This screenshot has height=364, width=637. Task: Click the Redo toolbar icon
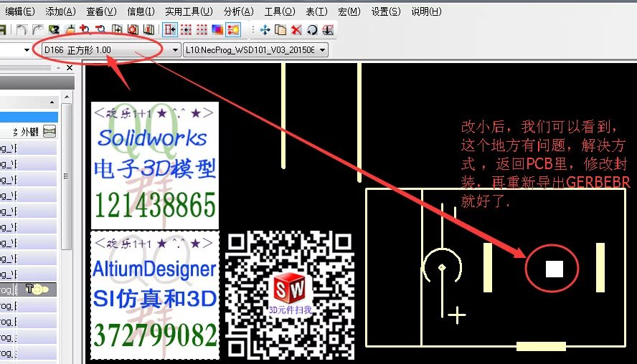[38, 29]
